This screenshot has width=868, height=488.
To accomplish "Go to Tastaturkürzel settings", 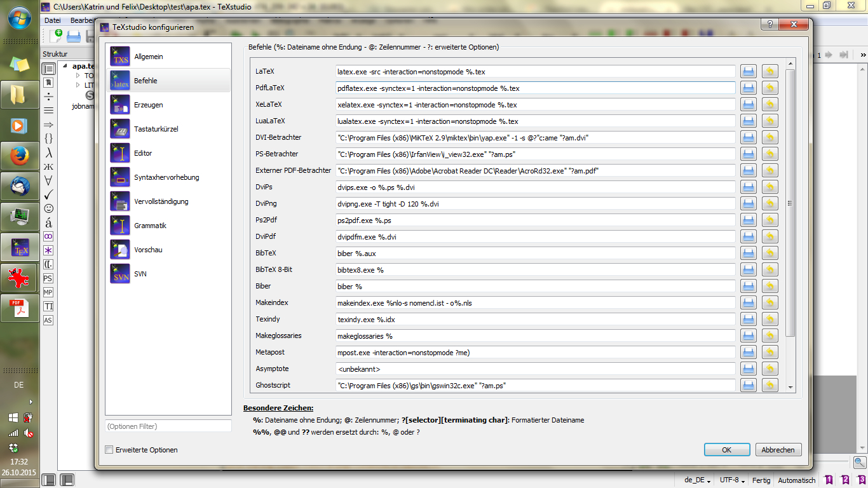I will pyautogui.click(x=168, y=129).
